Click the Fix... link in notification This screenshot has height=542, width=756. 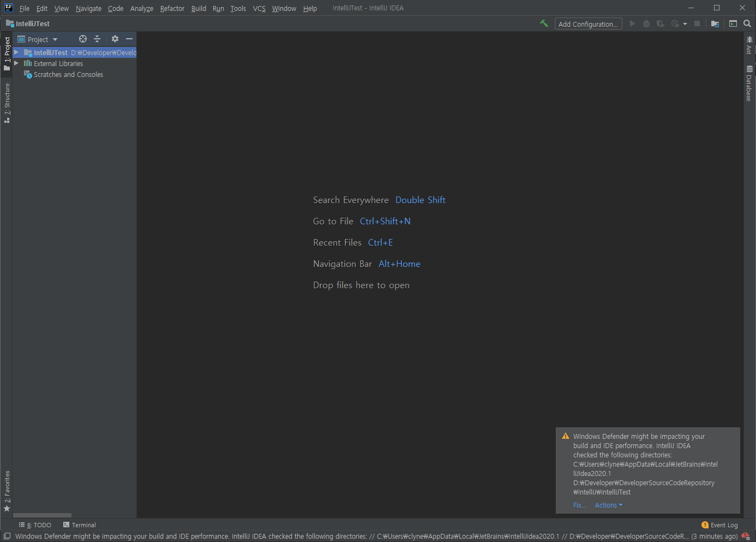tap(579, 505)
